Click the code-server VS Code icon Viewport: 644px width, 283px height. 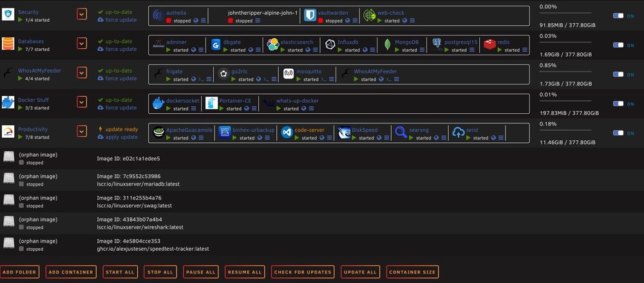[x=287, y=133]
